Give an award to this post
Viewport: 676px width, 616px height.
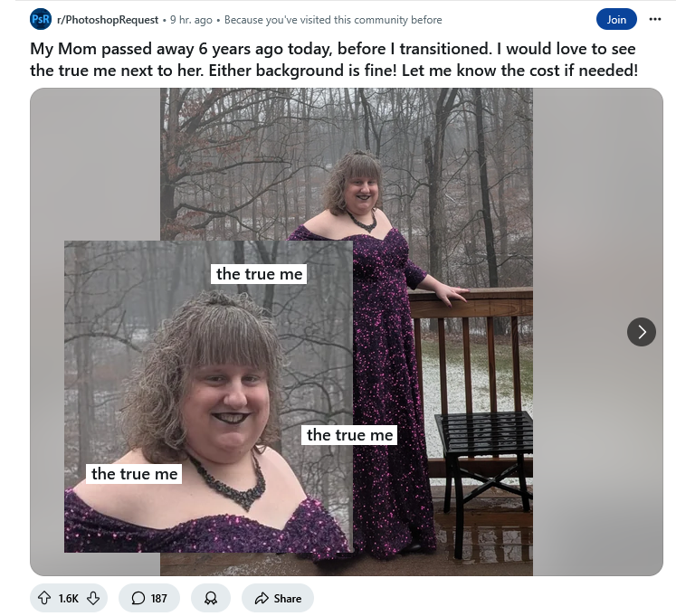click(x=211, y=598)
